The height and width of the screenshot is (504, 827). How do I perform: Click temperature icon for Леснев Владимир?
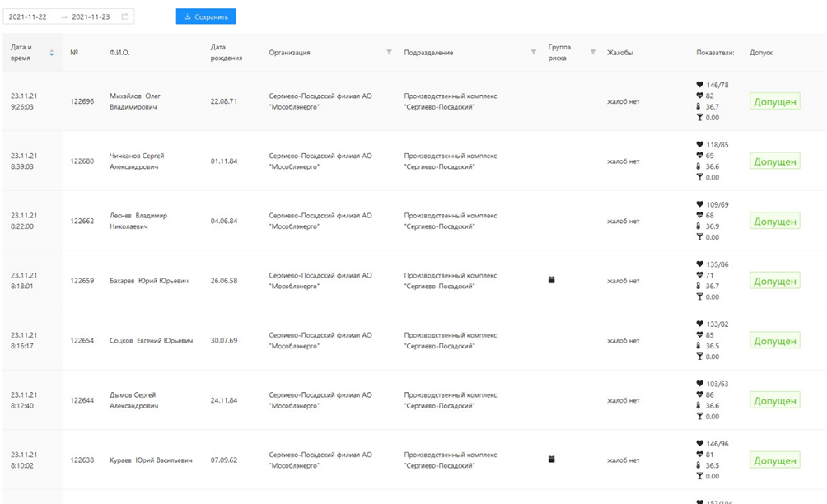(x=700, y=226)
